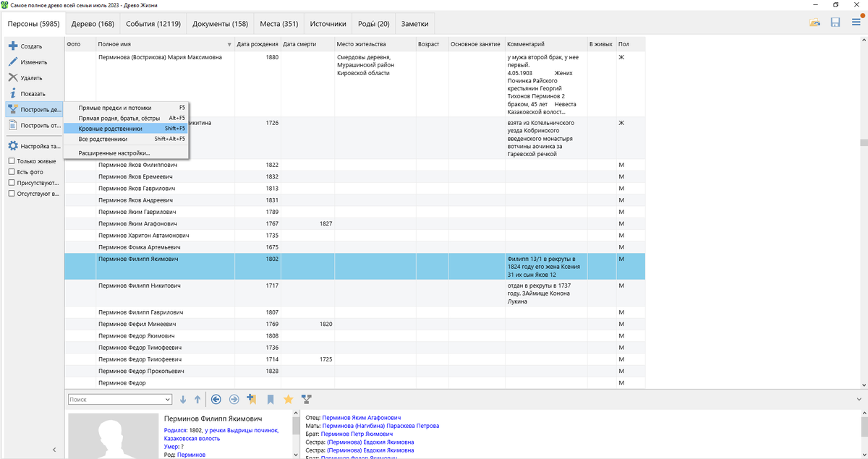Viewport: 868px width, 459px height.
Task: Click the yellow star favorites icon
Action: point(288,399)
